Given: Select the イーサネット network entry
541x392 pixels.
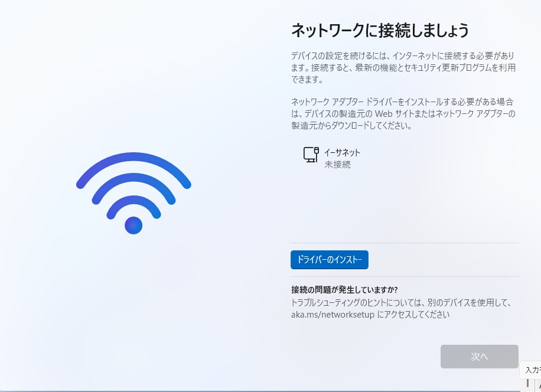Looking at the screenshot, I should pyautogui.click(x=332, y=158).
